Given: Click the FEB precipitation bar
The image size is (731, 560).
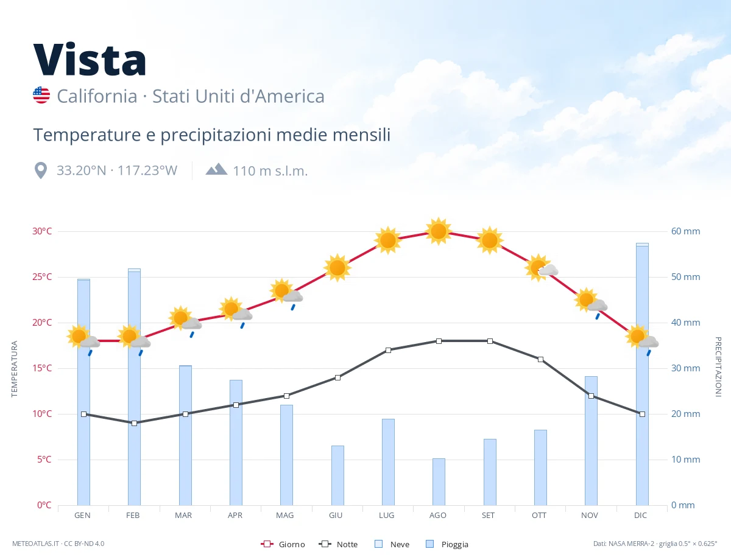Looking at the screenshot, I should [134, 387].
